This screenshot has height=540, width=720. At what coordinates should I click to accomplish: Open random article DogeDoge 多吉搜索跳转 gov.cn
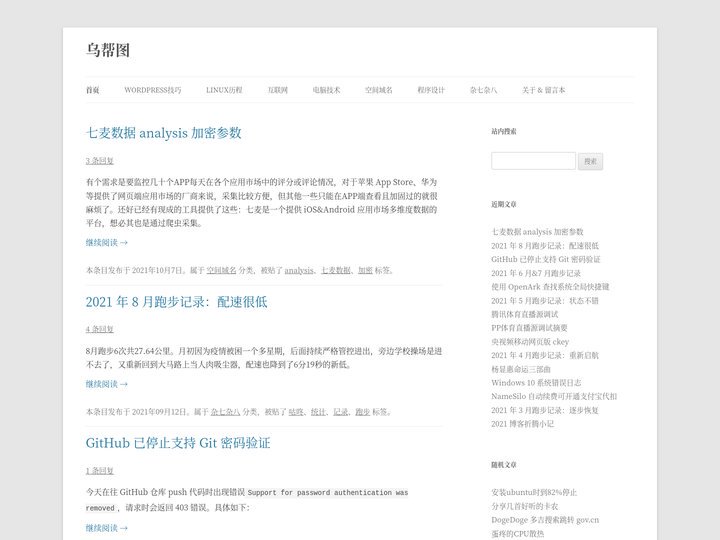545,520
